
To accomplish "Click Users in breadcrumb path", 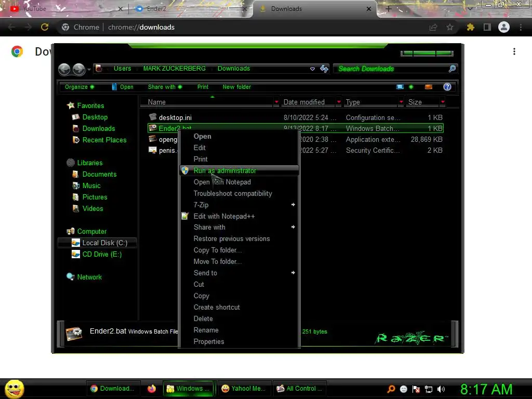I will click(x=122, y=69).
